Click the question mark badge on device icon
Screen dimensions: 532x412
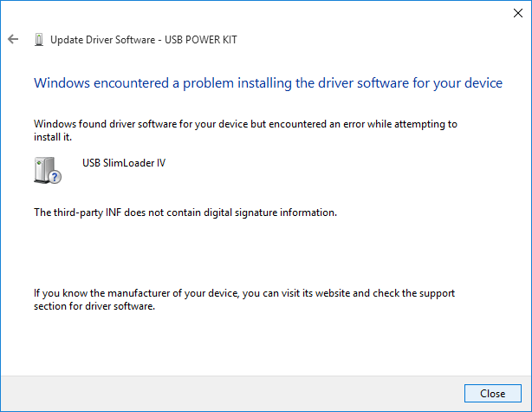(x=55, y=176)
